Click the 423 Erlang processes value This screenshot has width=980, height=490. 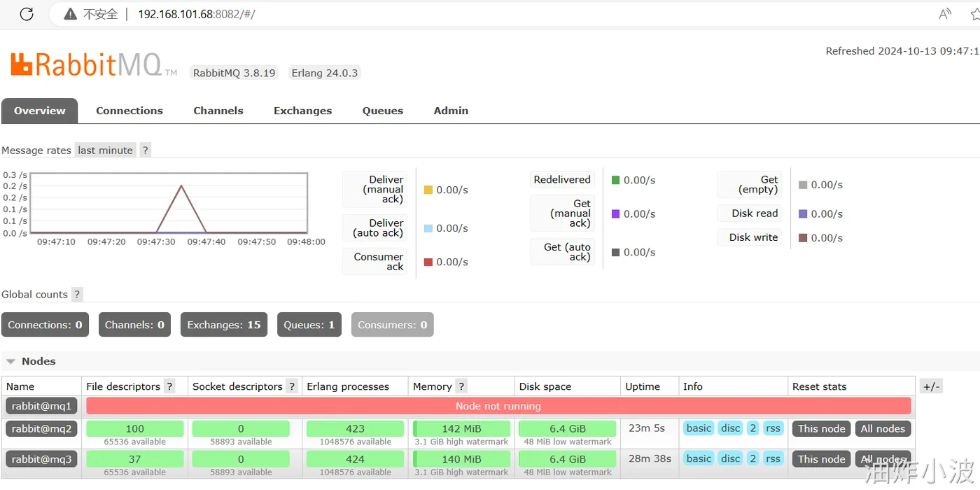point(355,428)
